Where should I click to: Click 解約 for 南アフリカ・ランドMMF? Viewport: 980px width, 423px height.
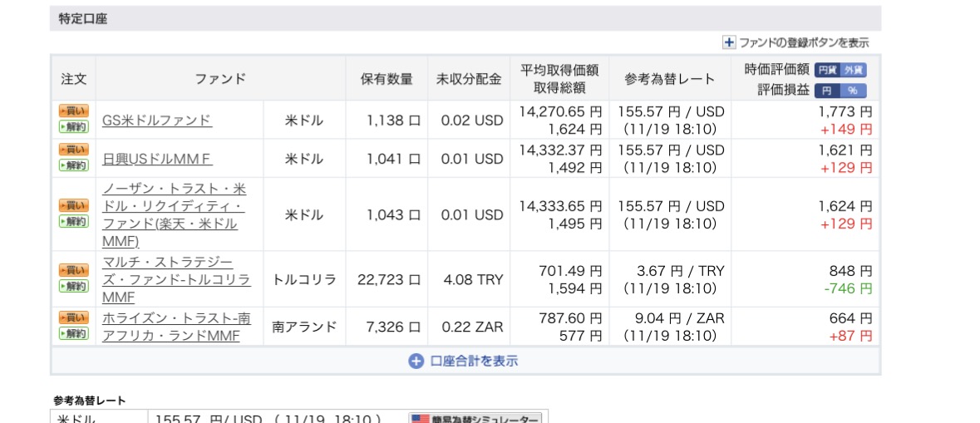tap(73, 333)
